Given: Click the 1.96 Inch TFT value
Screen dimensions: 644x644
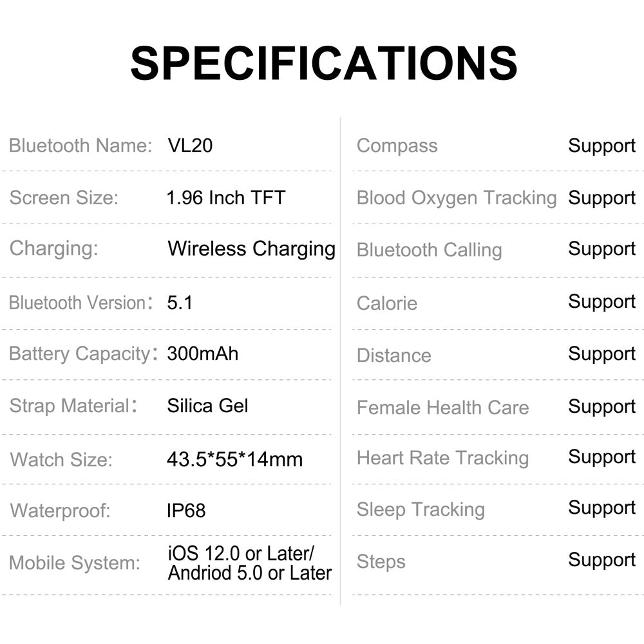Looking at the screenshot, I should (x=225, y=197).
